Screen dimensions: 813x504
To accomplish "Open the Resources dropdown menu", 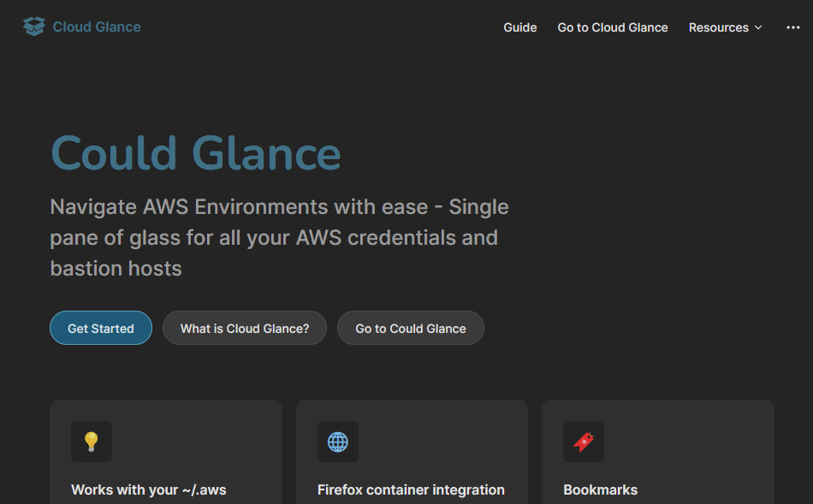I will point(718,27).
